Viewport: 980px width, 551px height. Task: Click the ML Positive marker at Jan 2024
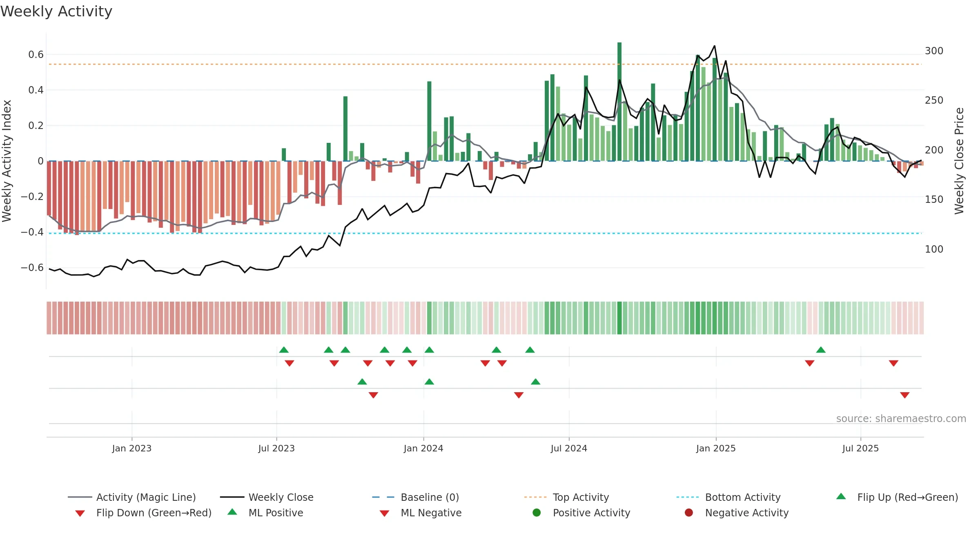[429, 382]
